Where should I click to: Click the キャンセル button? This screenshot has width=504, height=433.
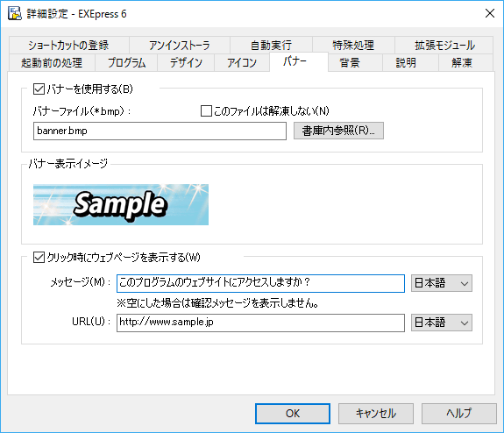tap(376, 414)
